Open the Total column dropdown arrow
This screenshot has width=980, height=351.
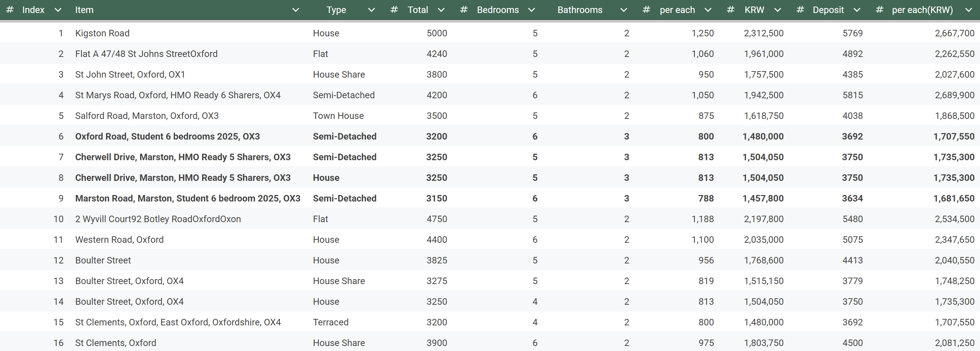point(441,10)
